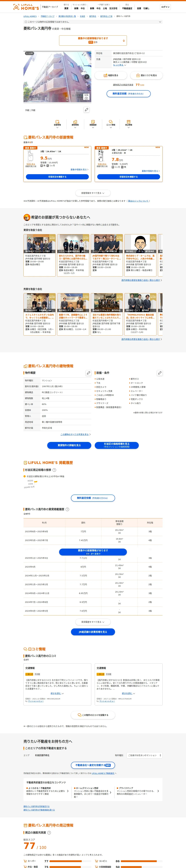This screenshot has width=186, height=868.
Task: Expand the 広告情報ではありません notice chevron
Action: (x=160, y=22)
